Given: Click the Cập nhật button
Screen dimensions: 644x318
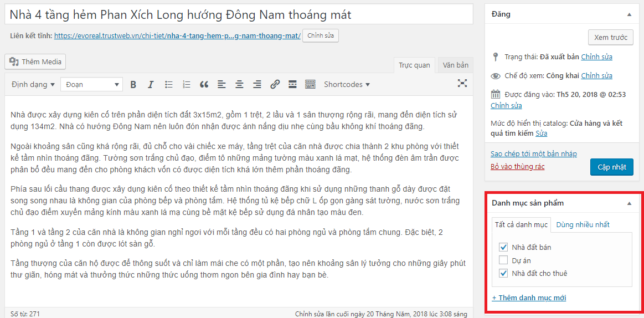Looking at the screenshot, I should (x=611, y=167).
